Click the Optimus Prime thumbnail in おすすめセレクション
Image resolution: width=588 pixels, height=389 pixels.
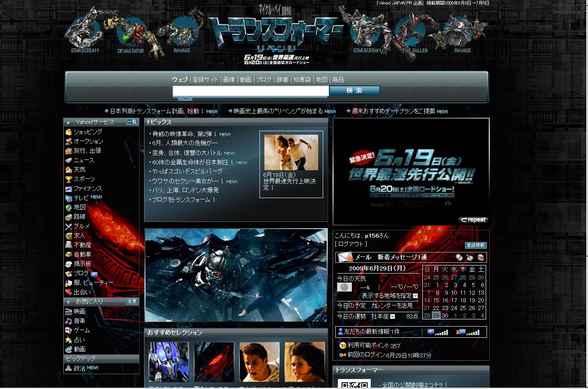pos(169,362)
